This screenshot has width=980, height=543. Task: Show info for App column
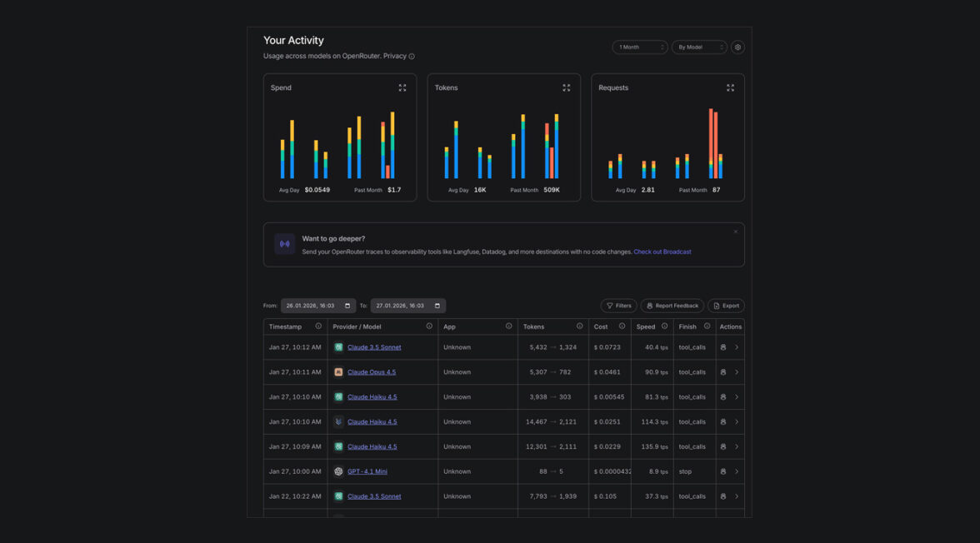point(508,326)
